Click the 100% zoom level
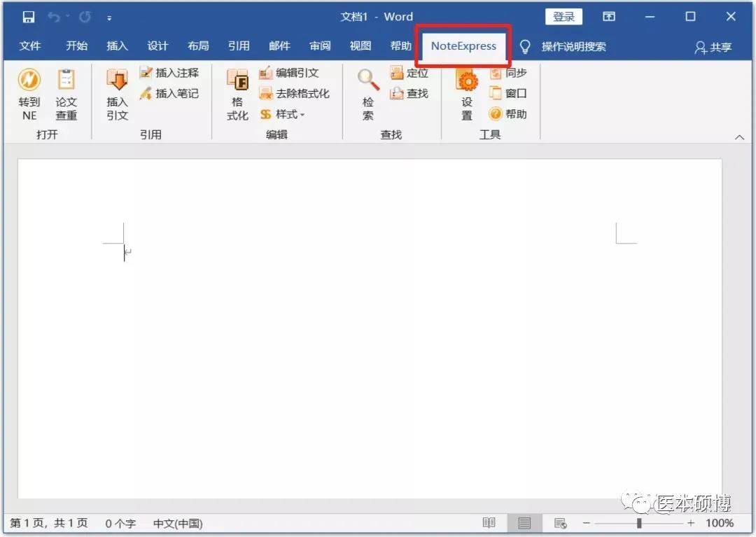756x537 pixels. coord(720,523)
